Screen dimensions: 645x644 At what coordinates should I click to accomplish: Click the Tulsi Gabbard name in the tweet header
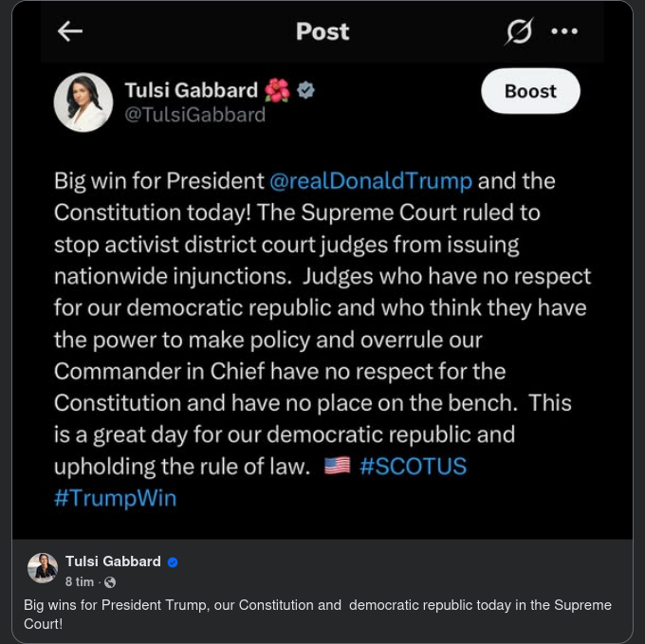click(x=191, y=90)
